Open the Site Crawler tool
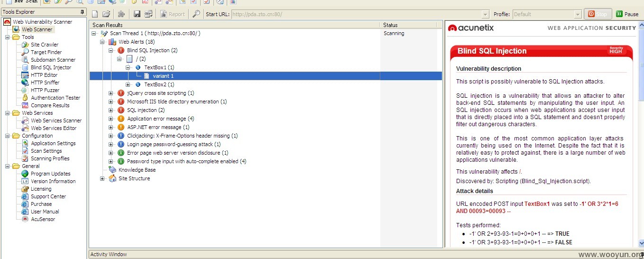This screenshot has height=259, width=644. pyautogui.click(x=45, y=45)
